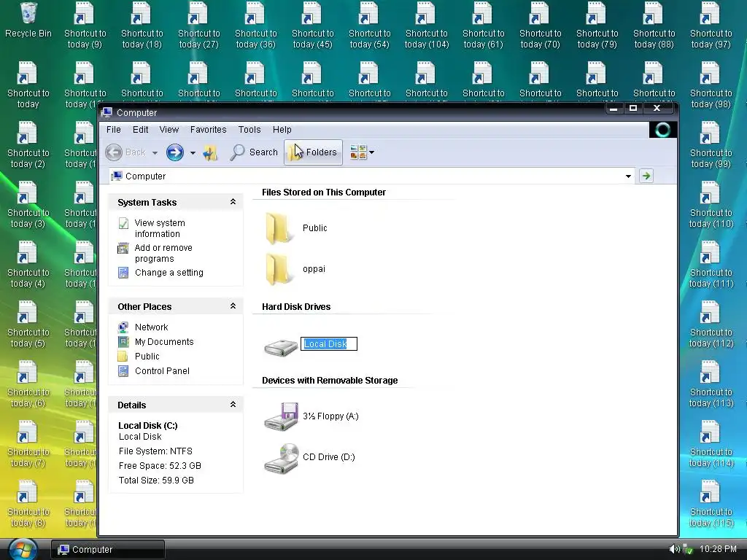Image resolution: width=747 pixels, height=560 pixels.
Task: Click the Forward arrow button
Action: [x=175, y=152]
